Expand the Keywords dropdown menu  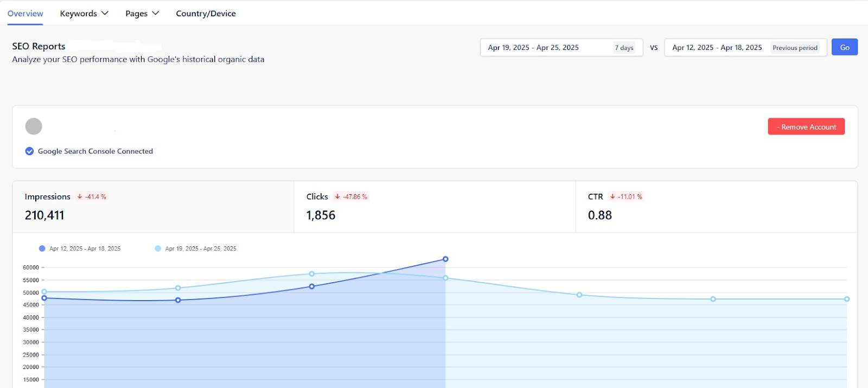pyautogui.click(x=84, y=14)
